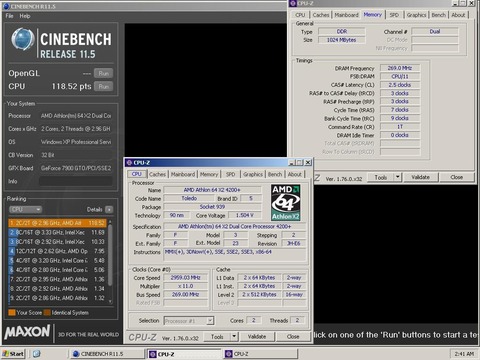Click Core Speed 2959.03 MHz value
This screenshot has width=480, height=360.
[185, 278]
